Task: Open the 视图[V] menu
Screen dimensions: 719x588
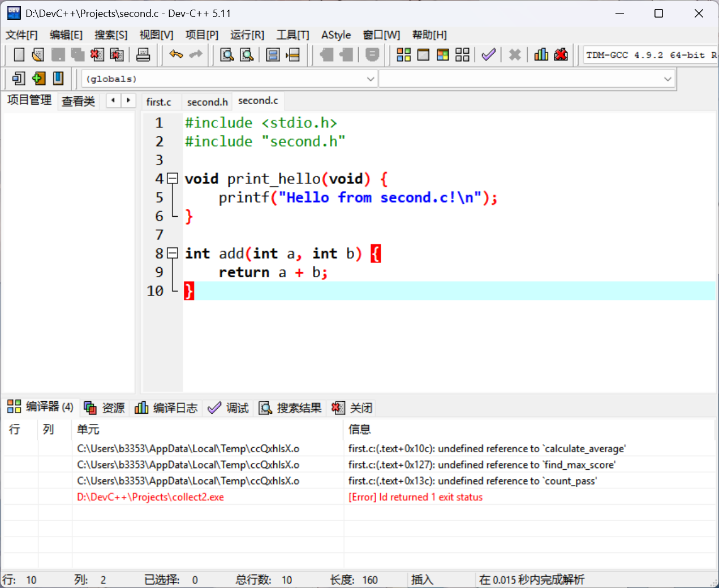Action: pos(157,35)
